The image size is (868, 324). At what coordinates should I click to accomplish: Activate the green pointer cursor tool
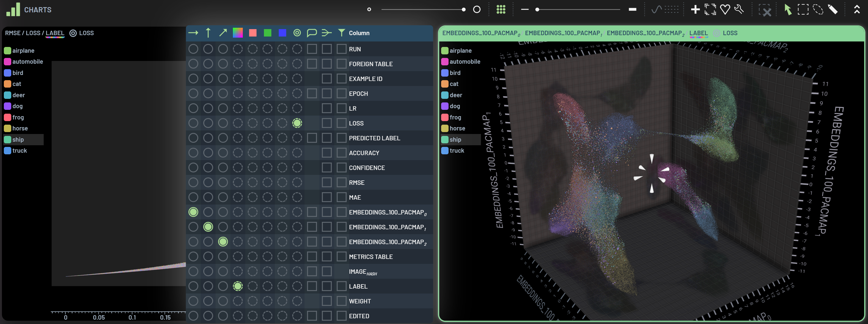point(788,9)
